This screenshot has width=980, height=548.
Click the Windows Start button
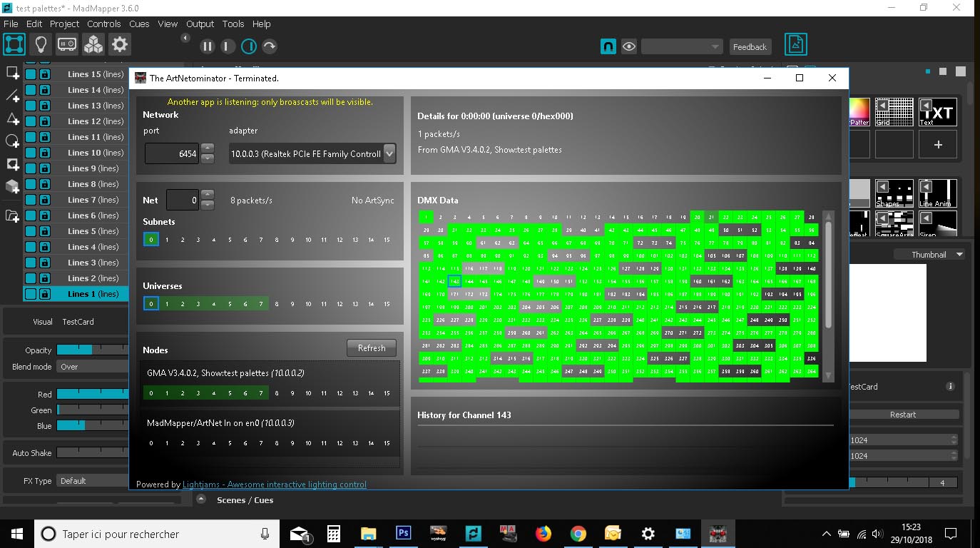coord(17,533)
